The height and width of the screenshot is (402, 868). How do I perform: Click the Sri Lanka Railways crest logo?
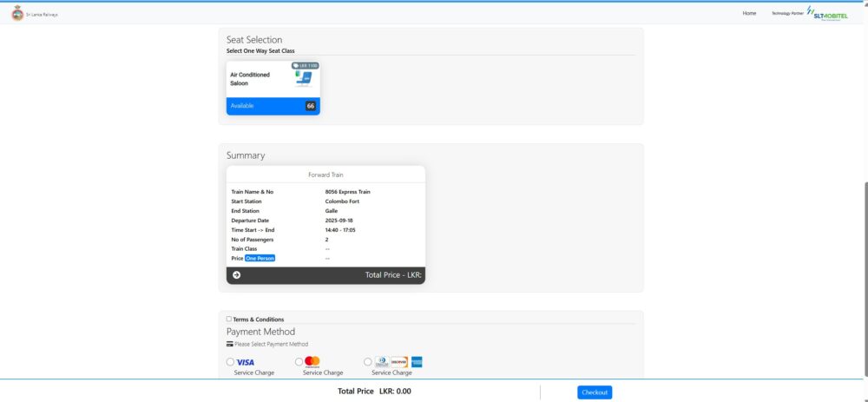pyautogui.click(x=17, y=14)
